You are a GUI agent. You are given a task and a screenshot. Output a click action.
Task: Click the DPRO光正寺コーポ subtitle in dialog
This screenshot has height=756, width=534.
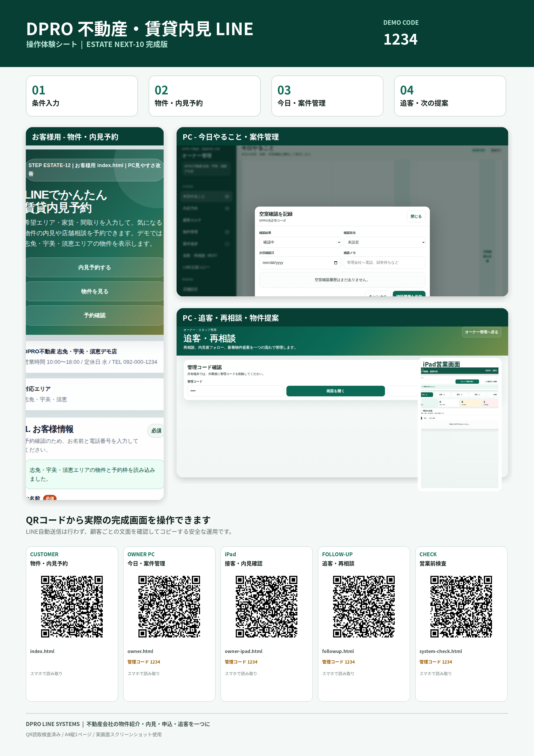point(272,221)
